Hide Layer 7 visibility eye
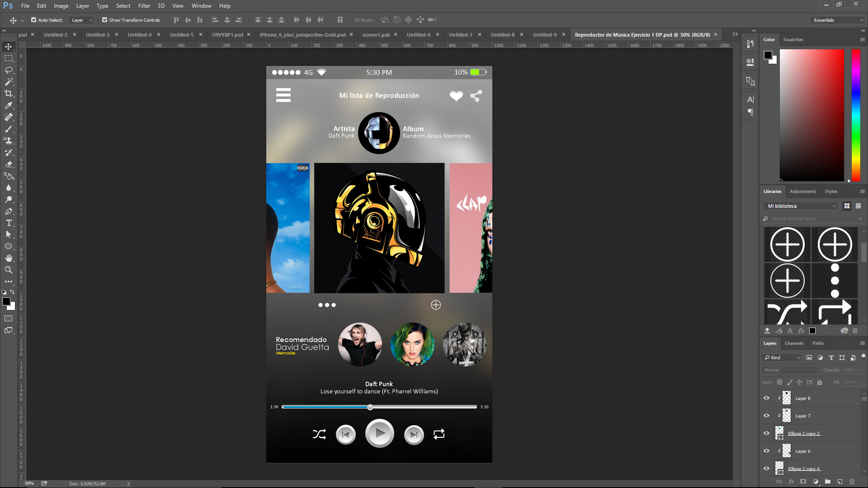868x488 pixels. (x=766, y=416)
